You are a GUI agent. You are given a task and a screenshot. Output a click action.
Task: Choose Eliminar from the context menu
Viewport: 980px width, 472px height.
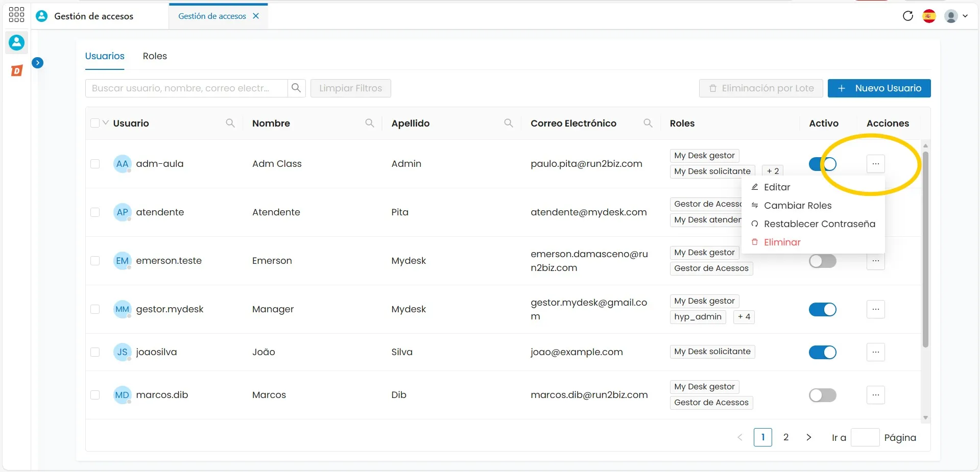coord(813,242)
